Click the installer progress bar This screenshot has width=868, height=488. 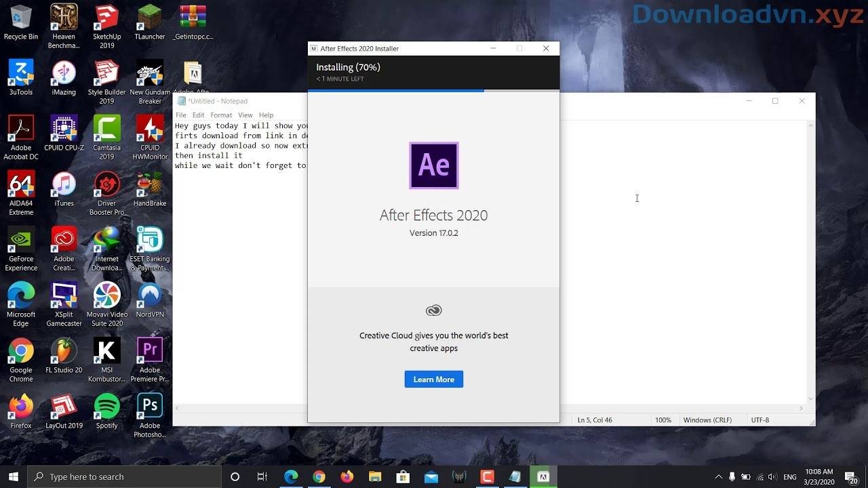[434, 90]
